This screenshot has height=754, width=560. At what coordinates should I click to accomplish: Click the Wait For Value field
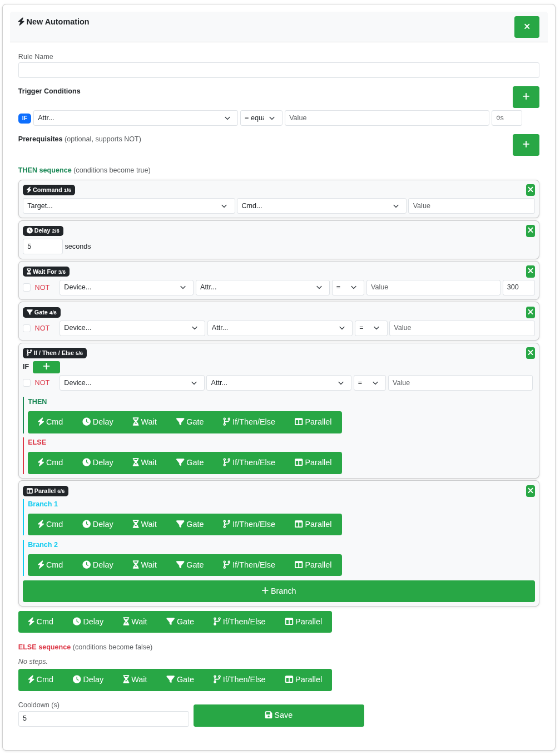click(433, 287)
